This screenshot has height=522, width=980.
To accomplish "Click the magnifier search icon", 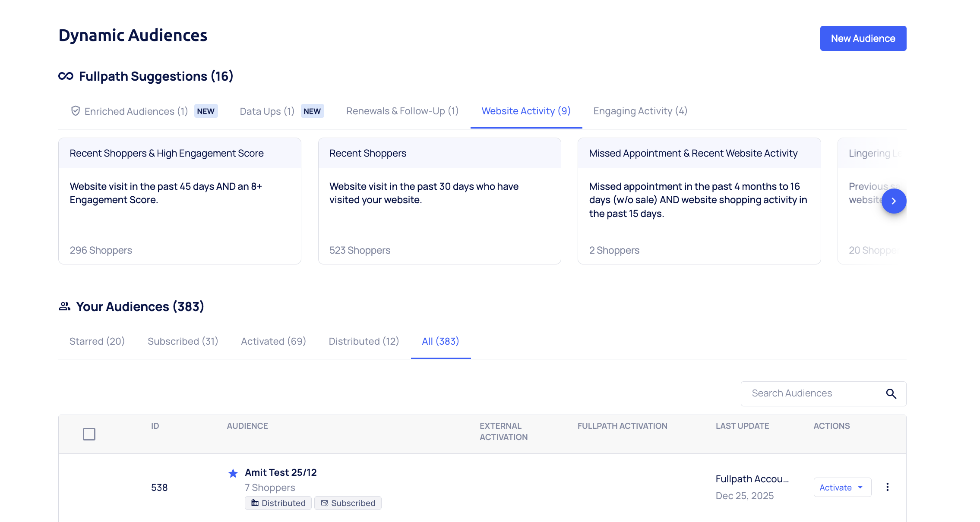I will click(x=891, y=393).
